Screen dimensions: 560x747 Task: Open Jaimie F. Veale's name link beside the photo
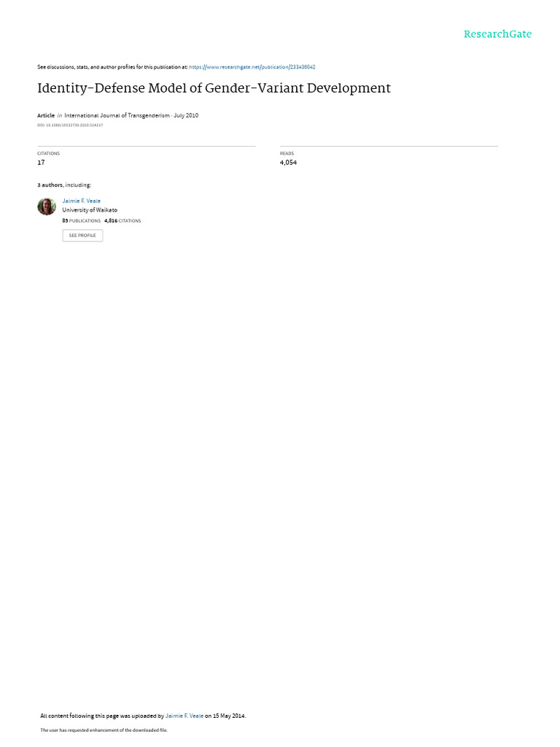[82, 201]
